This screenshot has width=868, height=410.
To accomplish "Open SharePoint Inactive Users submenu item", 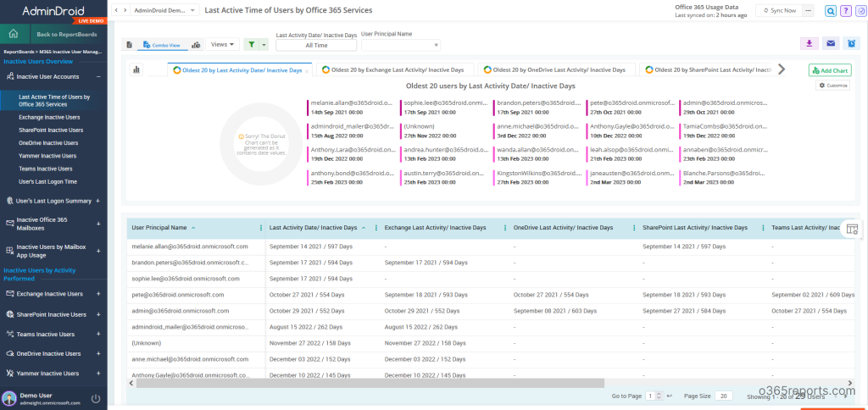I will [x=51, y=130].
